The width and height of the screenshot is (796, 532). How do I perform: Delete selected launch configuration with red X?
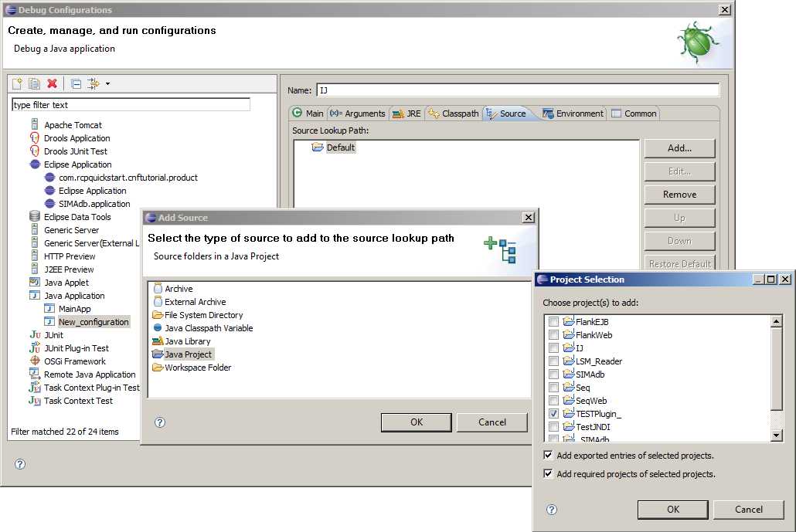click(x=52, y=83)
